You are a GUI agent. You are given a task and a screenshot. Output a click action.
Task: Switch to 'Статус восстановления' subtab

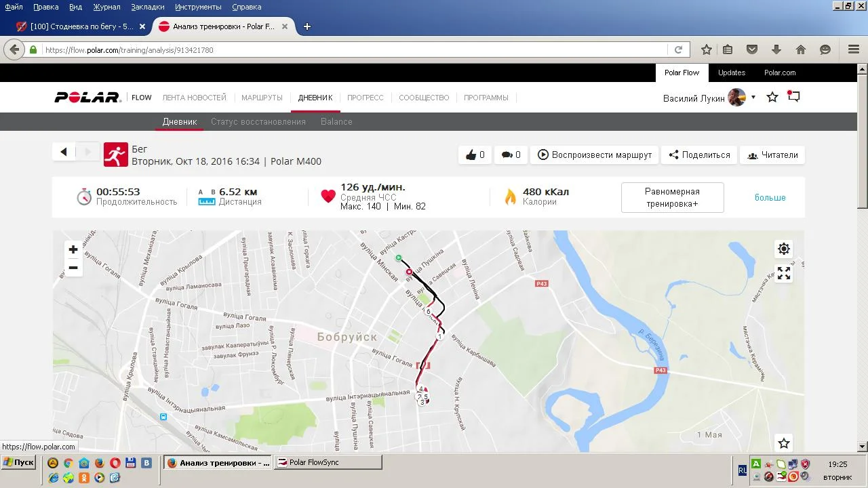[x=258, y=121]
